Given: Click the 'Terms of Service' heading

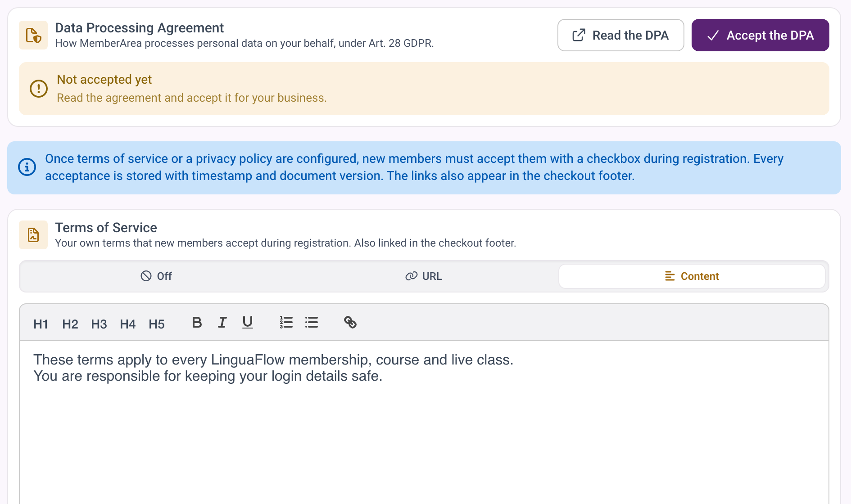Looking at the screenshot, I should [x=106, y=228].
